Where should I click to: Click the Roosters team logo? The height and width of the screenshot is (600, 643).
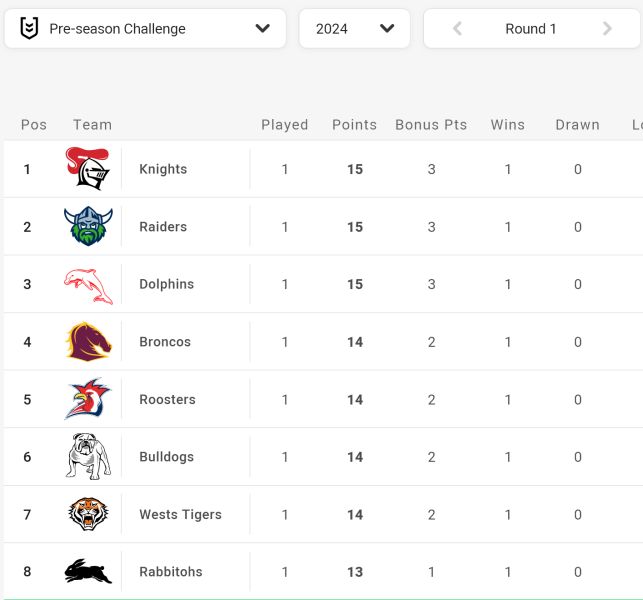(x=88, y=399)
